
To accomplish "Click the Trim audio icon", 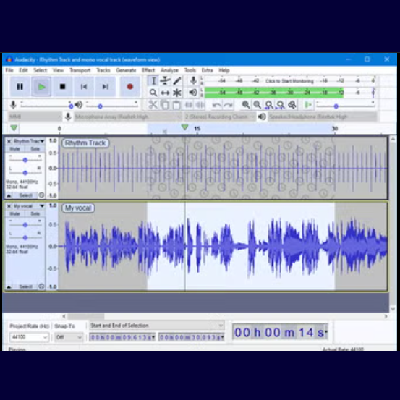I will click(x=189, y=105).
